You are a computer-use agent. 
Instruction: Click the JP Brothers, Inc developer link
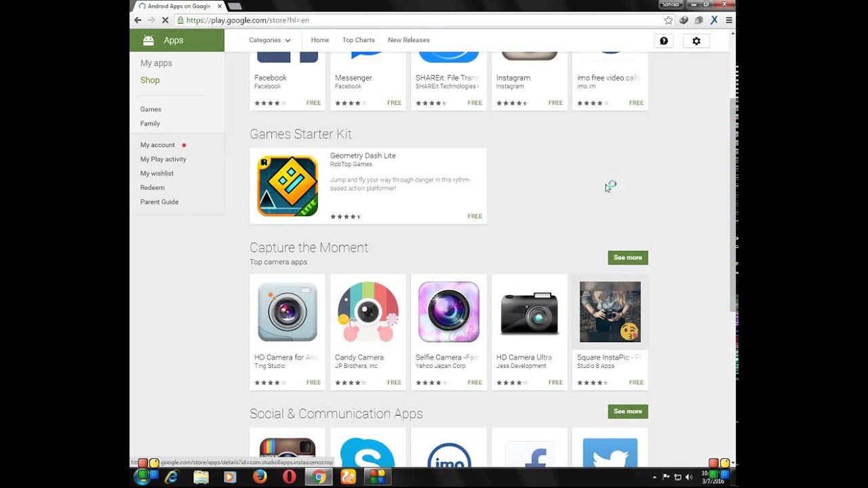click(x=356, y=366)
